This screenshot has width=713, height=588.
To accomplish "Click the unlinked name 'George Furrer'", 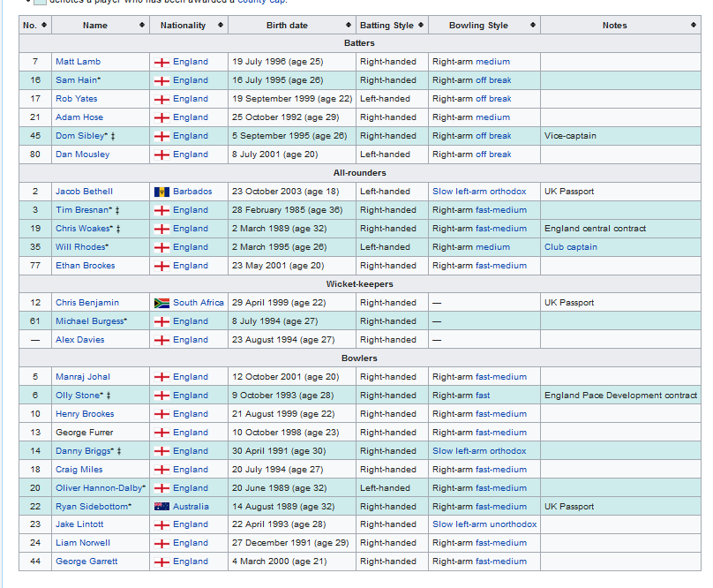I will (84, 433).
